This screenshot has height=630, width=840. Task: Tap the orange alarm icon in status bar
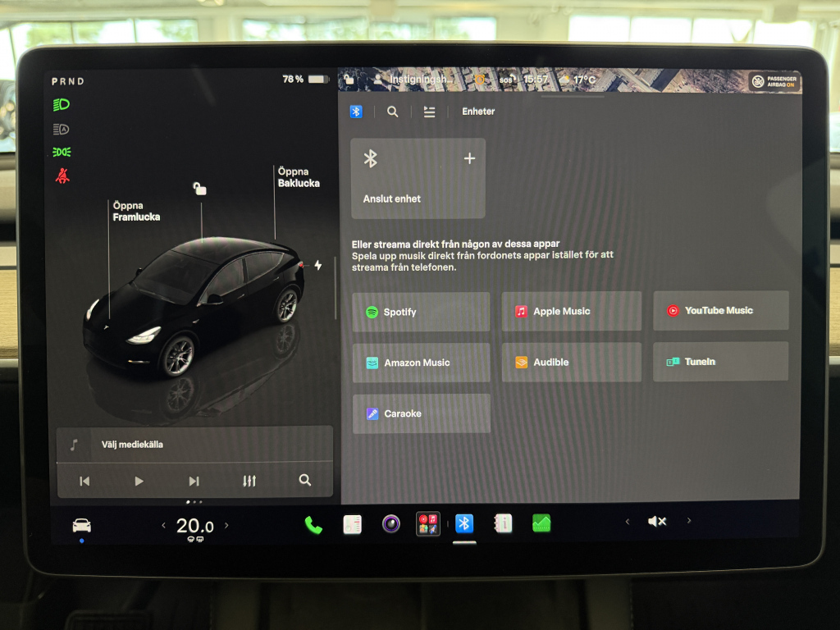(480, 80)
